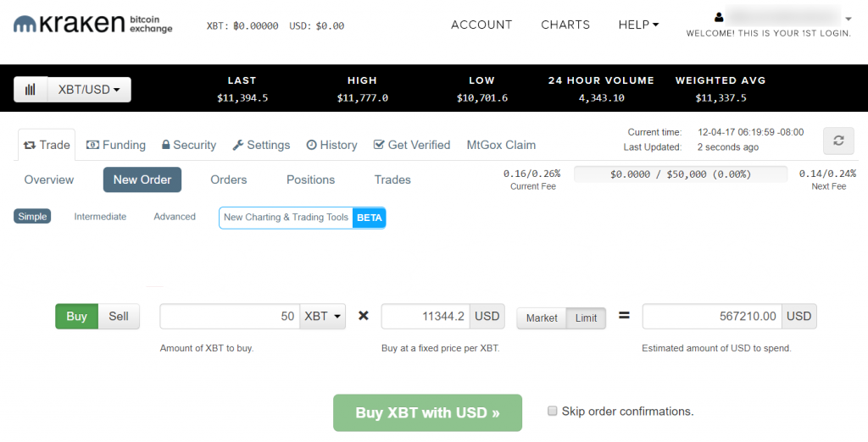This screenshot has height=442, width=868.
Task: Open the Trade tab
Action: pyautogui.click(x=47, y=145)
